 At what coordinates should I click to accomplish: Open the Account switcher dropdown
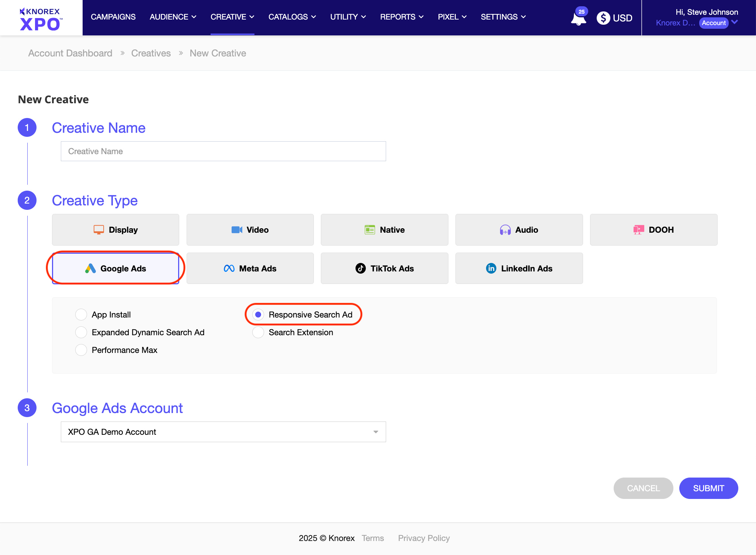click(735, 22)
